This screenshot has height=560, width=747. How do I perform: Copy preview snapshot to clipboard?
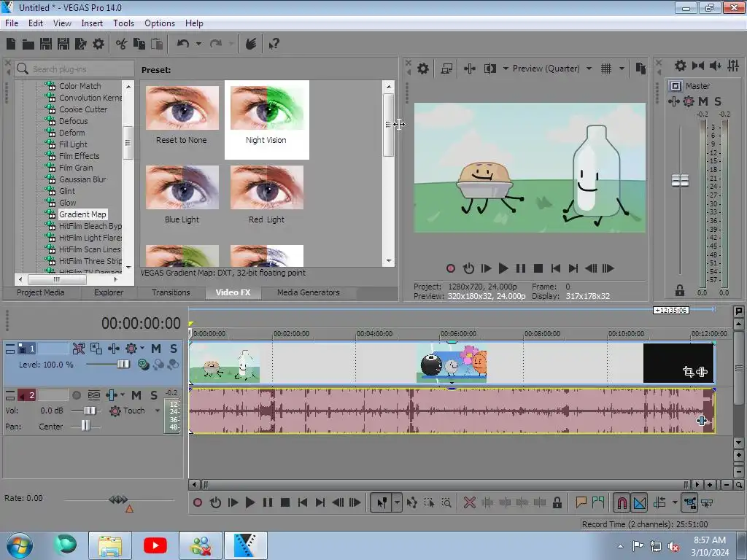[x=640, y=69]
